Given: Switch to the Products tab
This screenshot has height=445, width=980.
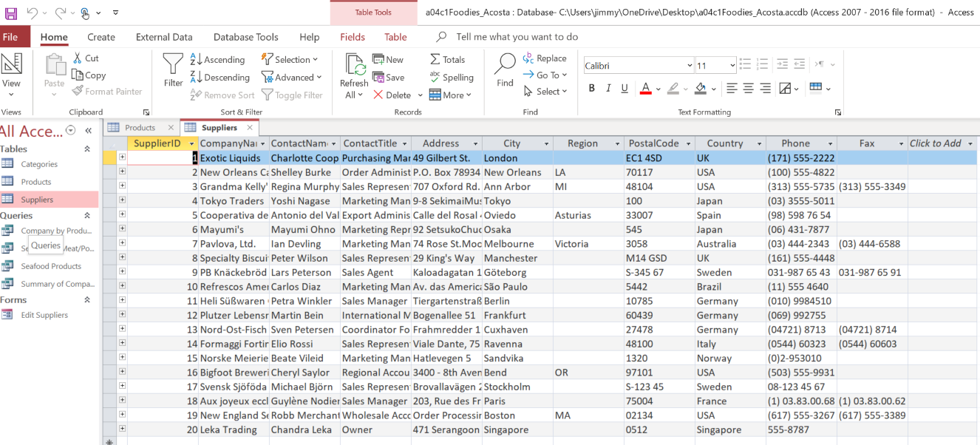Looking at the screenshot, I should (x=140, y=126).
